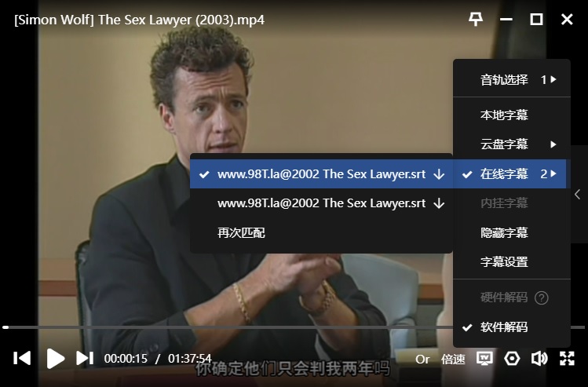588x387 pixels.
Task: Select the checked first www.98T.la subtitle
Action: 321,174
